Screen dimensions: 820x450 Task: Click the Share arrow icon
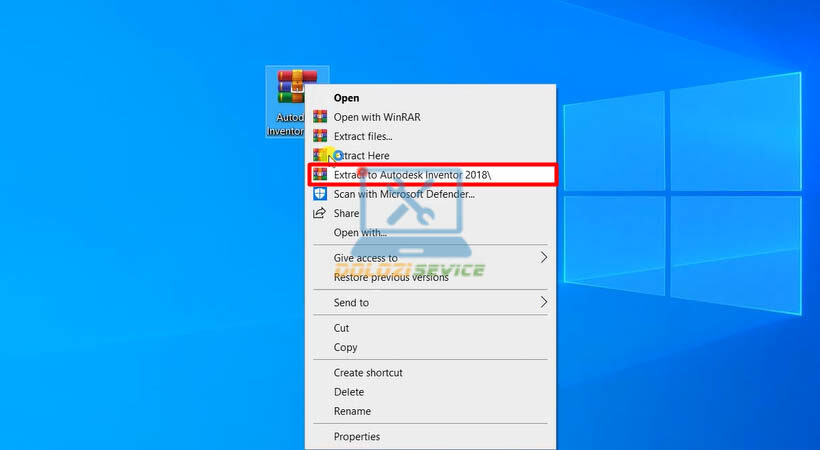tap(320, 213)
